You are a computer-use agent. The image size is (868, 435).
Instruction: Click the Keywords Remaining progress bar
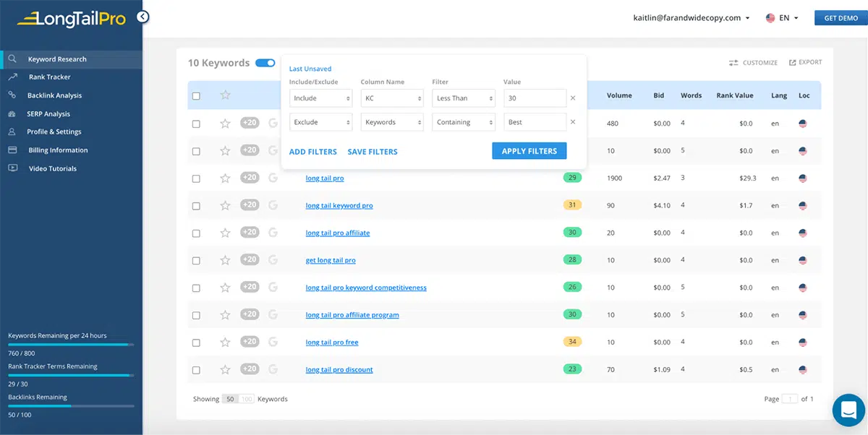[71, 345]
